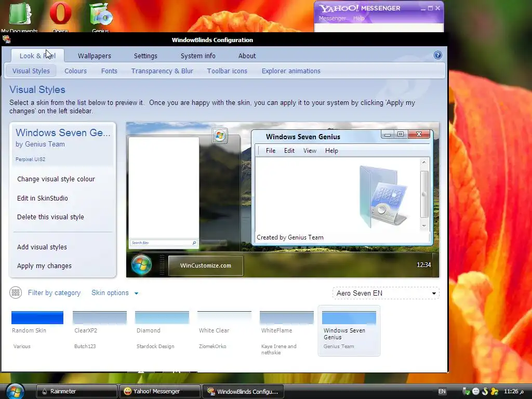This screenshot has width=532, height=399.
Task: Open the System info tab
Action: click(x=198, y=56)
